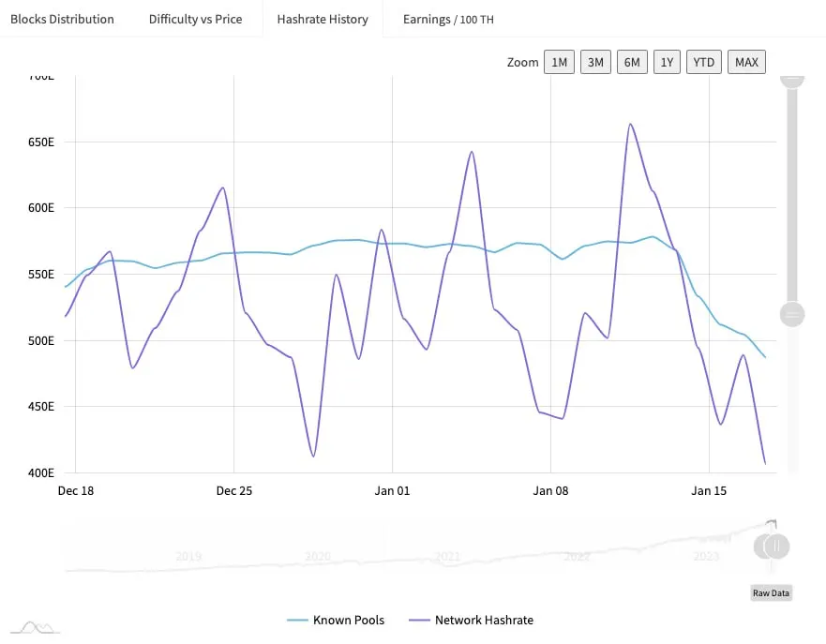Open the Blocks Distribution tab
The height and width of the screenshot is (644, 826).
(x=62, y=19)
